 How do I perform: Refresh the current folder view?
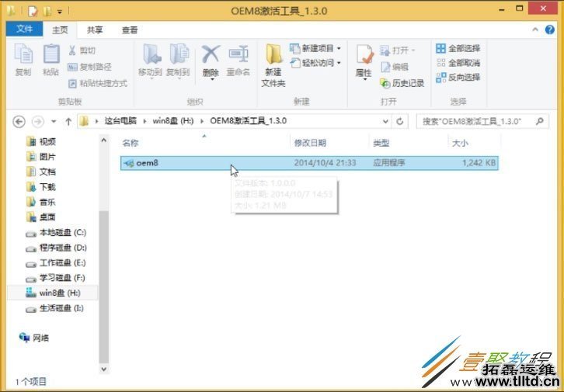tap(399, 121)
